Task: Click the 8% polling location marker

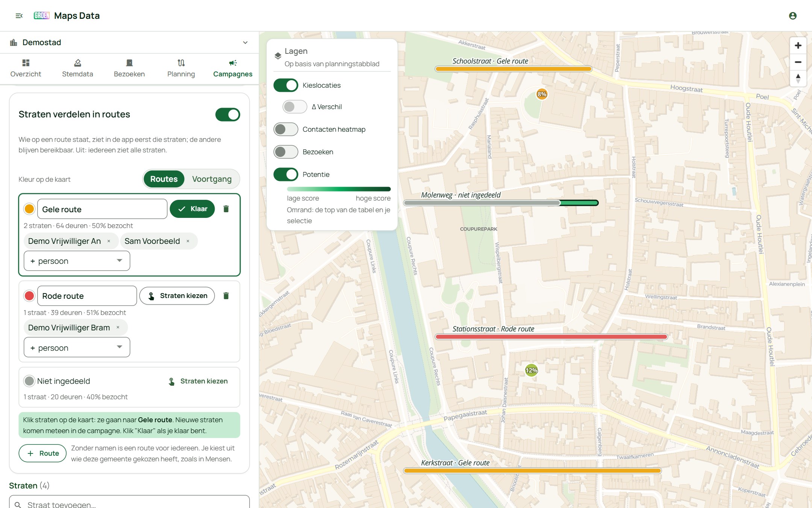Action: (542, 94)
